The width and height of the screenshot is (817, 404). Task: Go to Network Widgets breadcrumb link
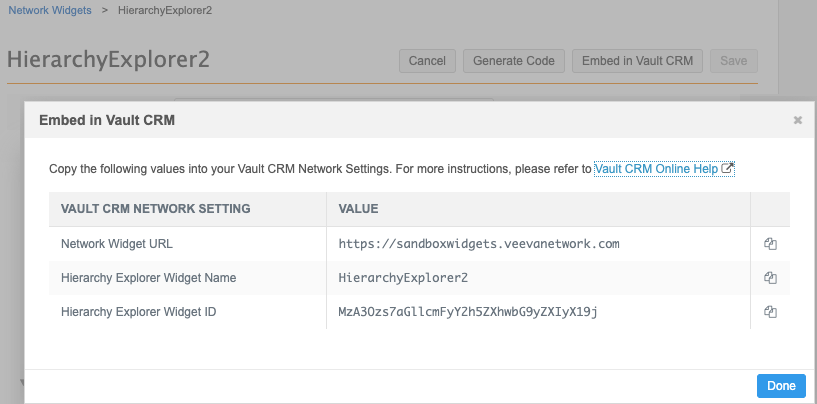click(x=50, y=10)
